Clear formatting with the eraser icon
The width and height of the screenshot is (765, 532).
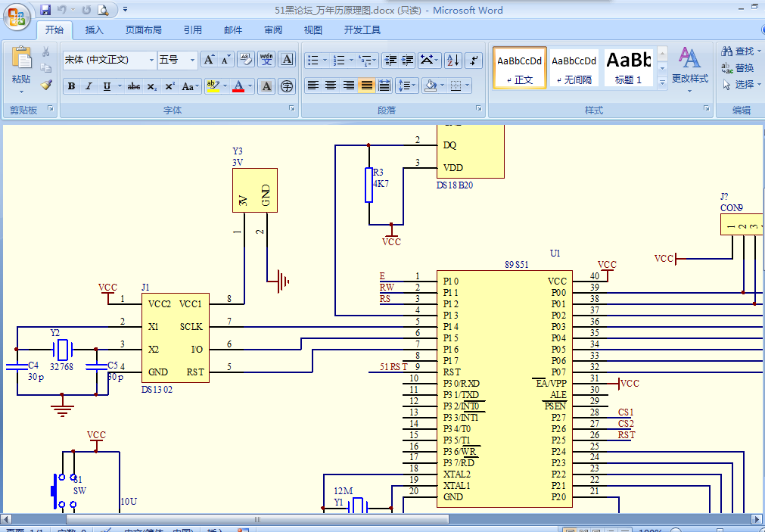point(246,60)
